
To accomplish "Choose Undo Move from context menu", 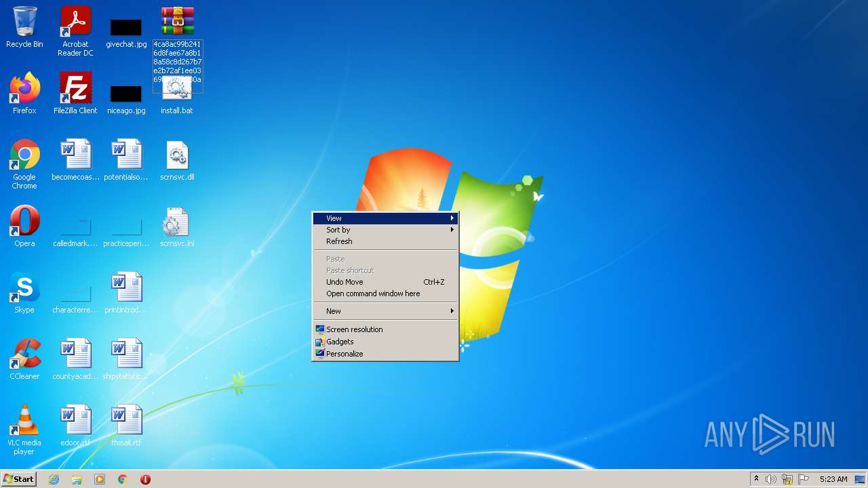I will pos(385,282).
